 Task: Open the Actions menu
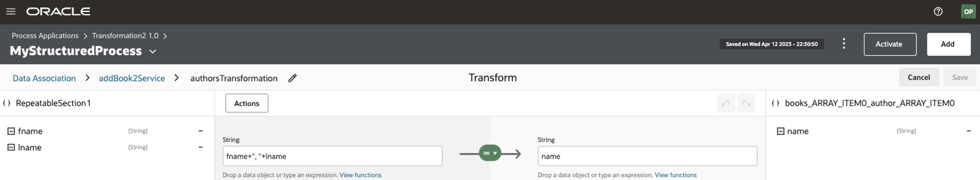point(247,103)
